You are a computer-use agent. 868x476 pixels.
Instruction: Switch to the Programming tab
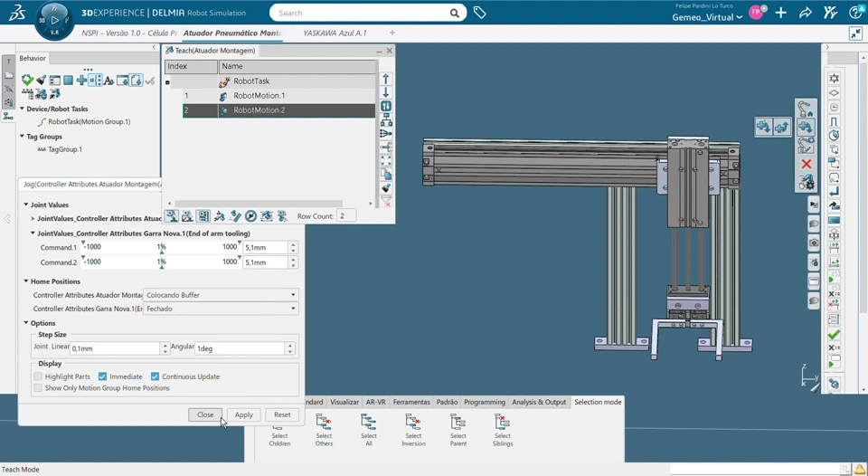[x=485, y=402]
